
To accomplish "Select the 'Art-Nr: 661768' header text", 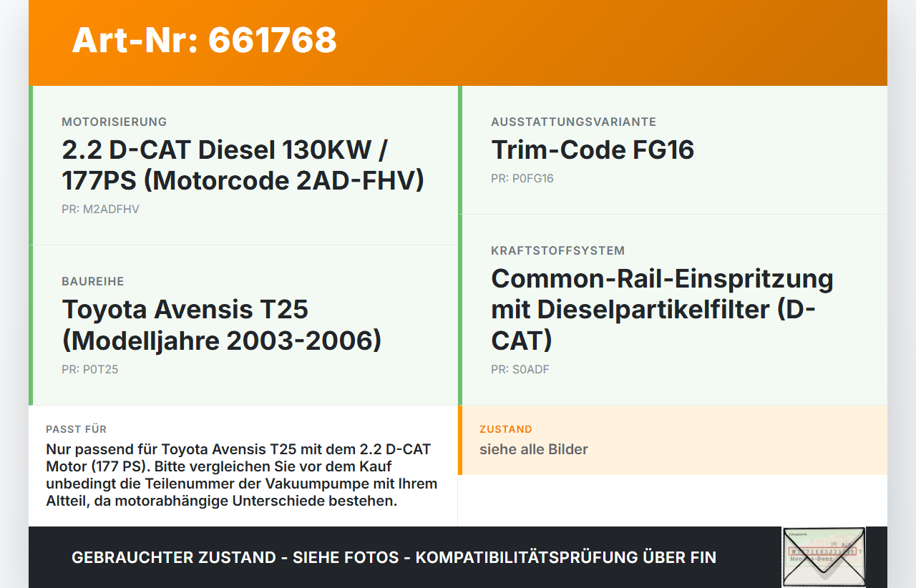I will tap(204, 40).
